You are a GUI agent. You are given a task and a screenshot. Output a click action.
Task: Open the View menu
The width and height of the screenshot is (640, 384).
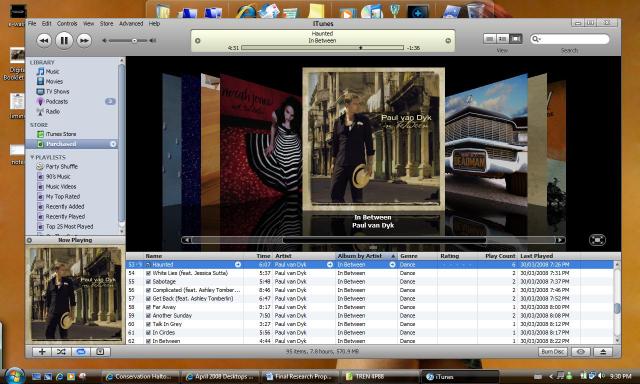pos(89,24)
